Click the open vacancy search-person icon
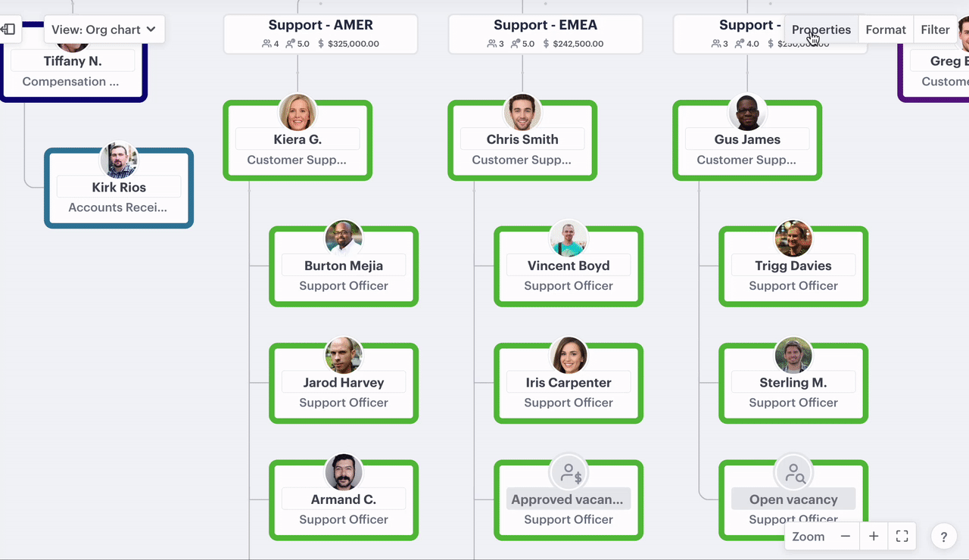 click(x=793, y=473)
